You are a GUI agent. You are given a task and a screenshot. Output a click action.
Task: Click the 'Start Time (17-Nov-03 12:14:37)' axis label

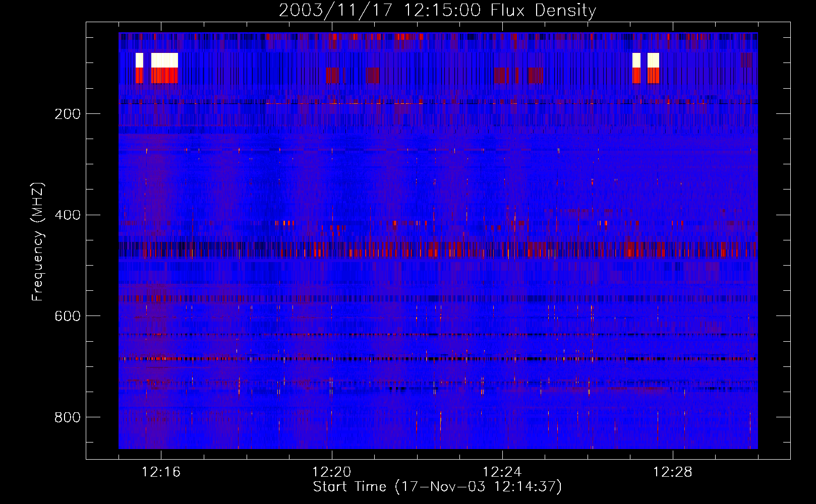pyautogui.click(x=437, y=486)
